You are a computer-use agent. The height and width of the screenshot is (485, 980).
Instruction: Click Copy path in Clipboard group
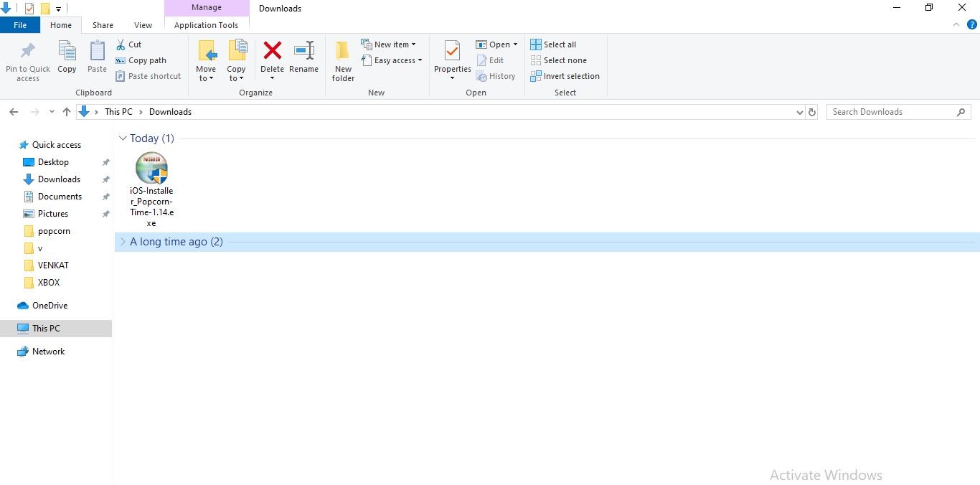tap(141, 60)
